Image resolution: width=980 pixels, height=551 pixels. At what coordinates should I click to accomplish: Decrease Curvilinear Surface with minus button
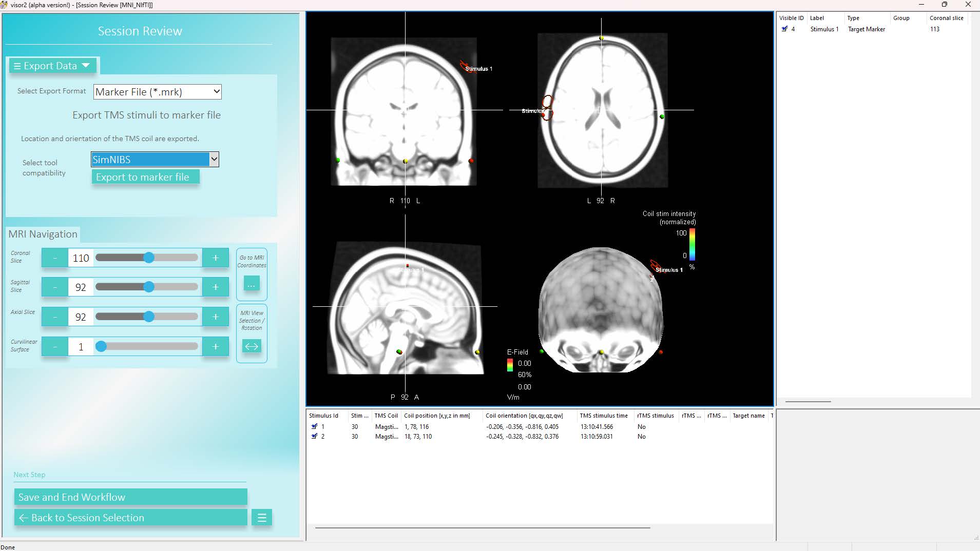click(x=55, y=347)
